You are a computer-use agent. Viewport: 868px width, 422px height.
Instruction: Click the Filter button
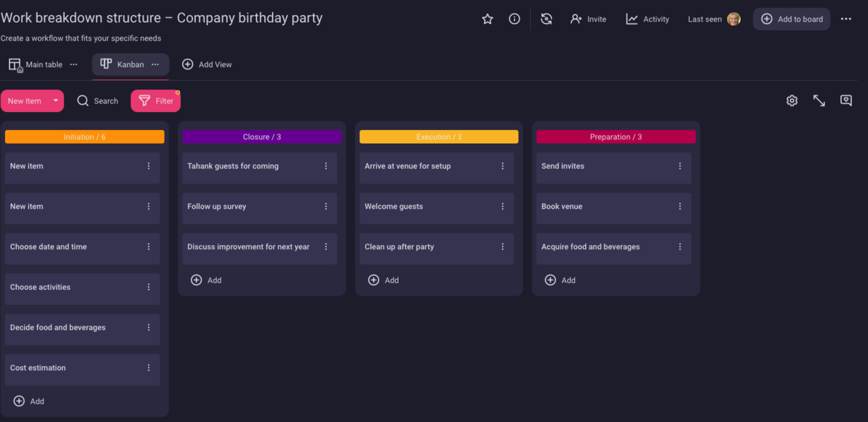156,101
